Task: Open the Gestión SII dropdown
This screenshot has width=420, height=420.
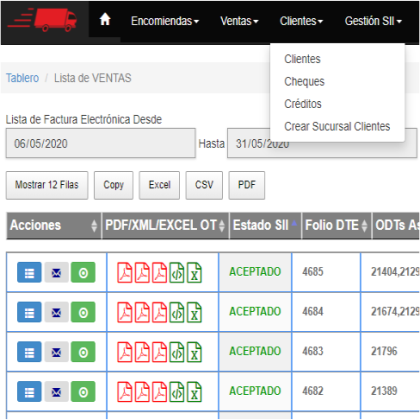Action: 373,21
